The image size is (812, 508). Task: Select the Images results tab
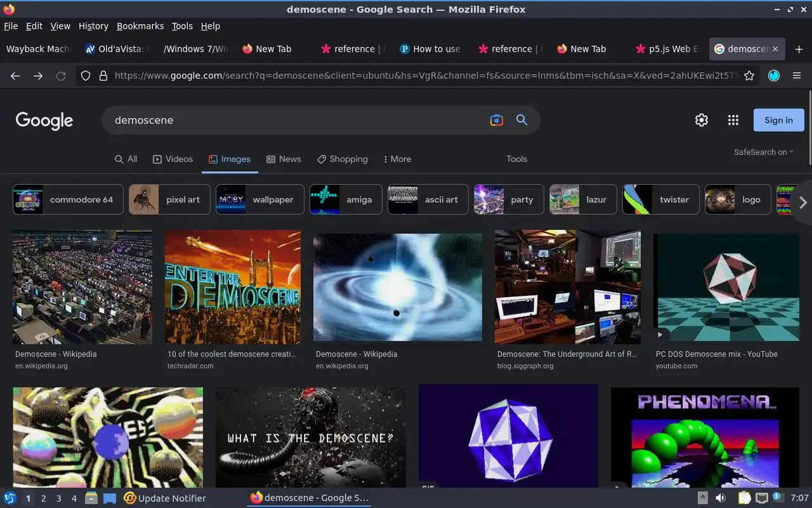pos(230,159)
